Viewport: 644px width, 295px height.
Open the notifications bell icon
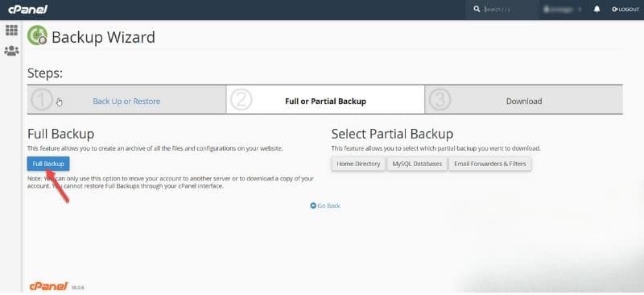[597, 9]
